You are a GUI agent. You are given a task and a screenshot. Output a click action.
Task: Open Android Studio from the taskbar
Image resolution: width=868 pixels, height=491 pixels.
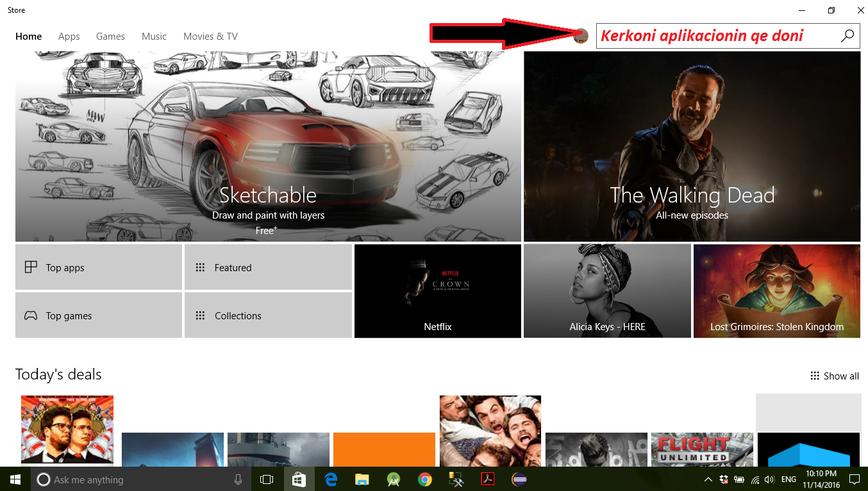[394, 479]
